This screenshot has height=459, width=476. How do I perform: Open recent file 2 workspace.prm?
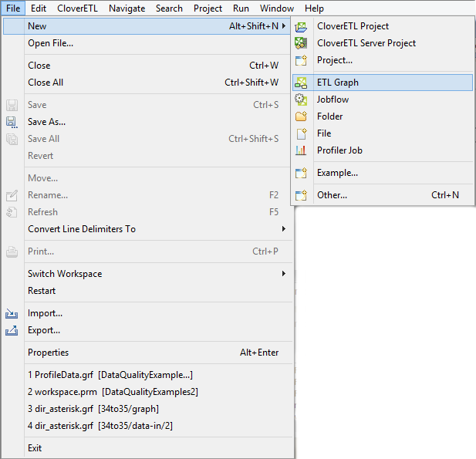(147, 392)
